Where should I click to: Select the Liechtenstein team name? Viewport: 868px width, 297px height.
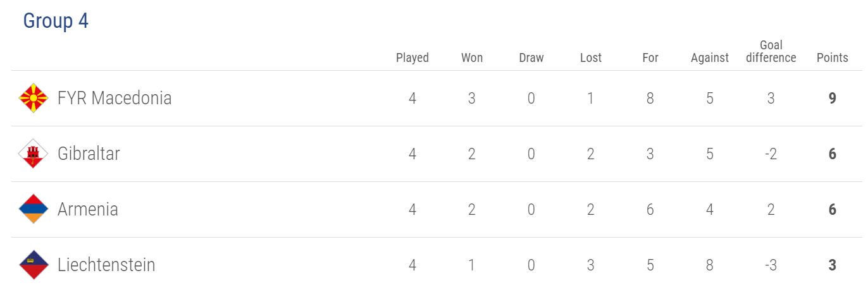(106, 265)
